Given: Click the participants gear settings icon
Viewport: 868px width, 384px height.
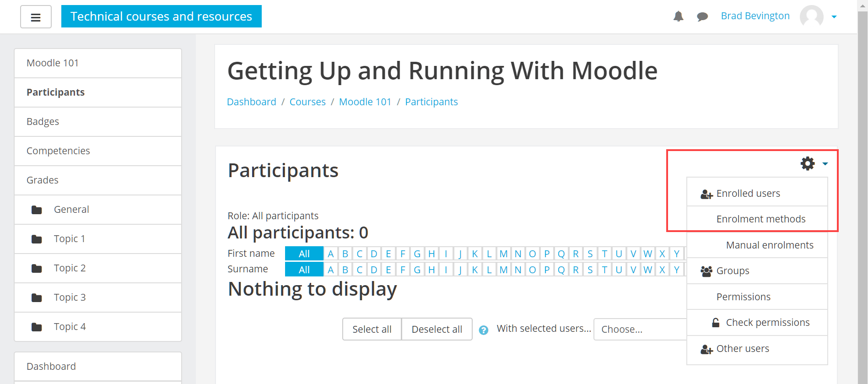Looking at the screenshot, I should [x=808, y=163].
